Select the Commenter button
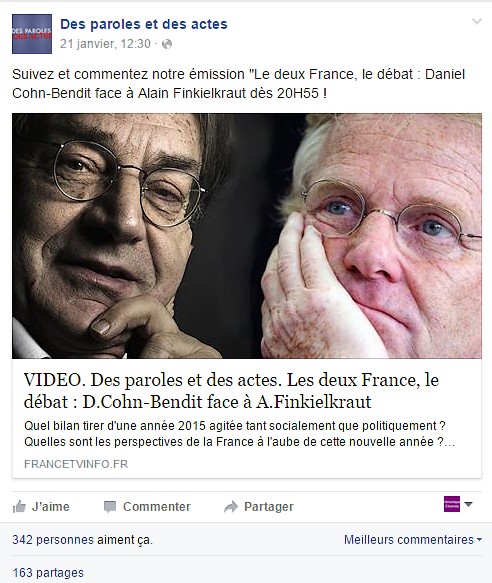This screenshot has height=583, width=492. coord(147,506)
